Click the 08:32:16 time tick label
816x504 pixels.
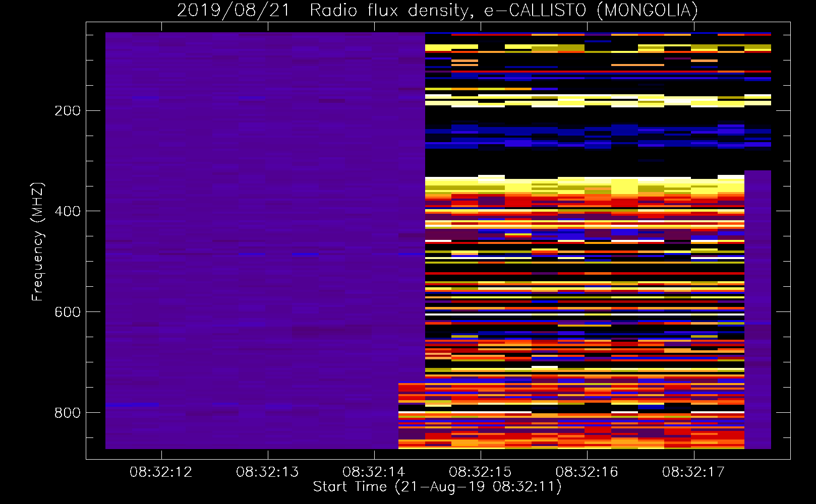click(587, 472)
